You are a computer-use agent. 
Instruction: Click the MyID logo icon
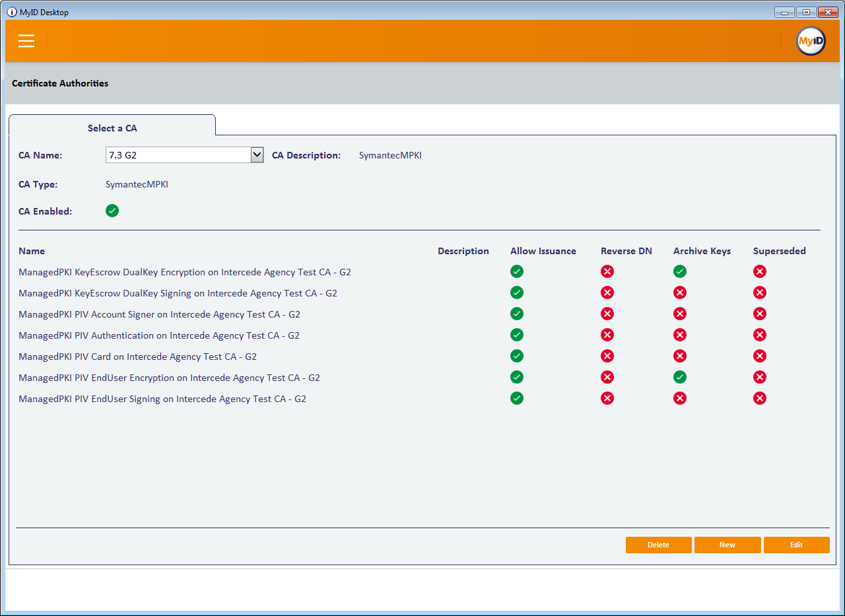(811, 41)
